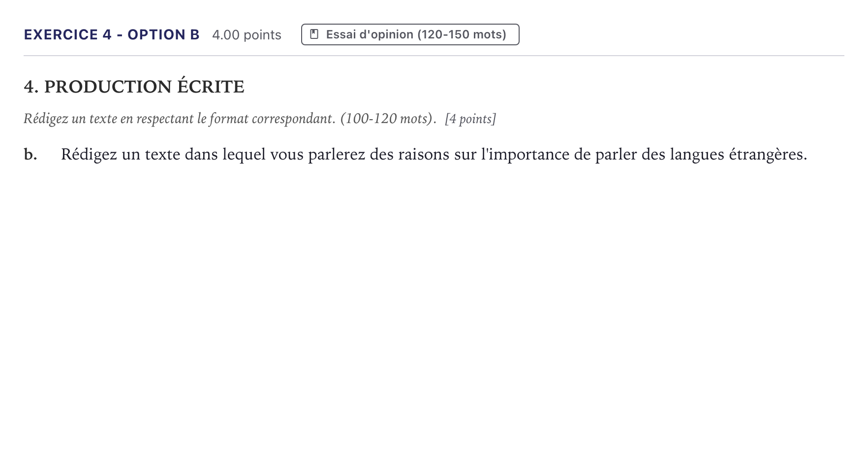Click the phrase l'importance in the question
Image resolution: width=868 pixels, height=458 pixels.
tap(525, 155)
